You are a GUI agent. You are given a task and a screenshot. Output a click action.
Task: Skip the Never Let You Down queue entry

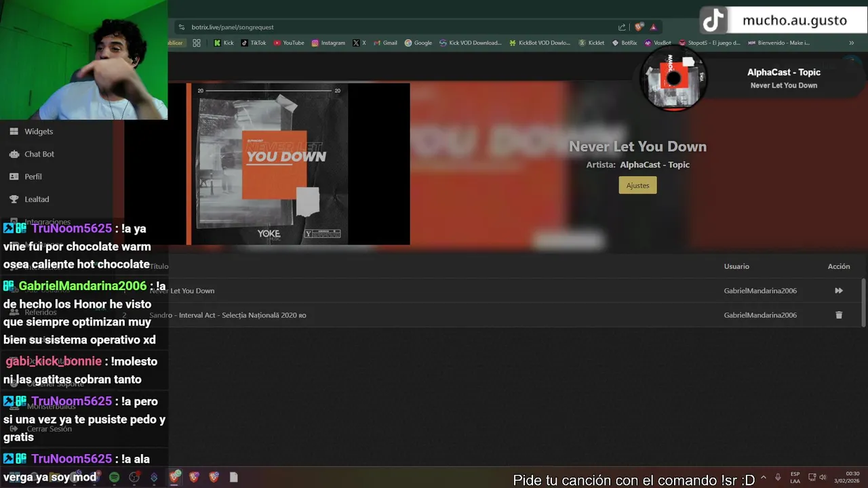tap(839, 291)
